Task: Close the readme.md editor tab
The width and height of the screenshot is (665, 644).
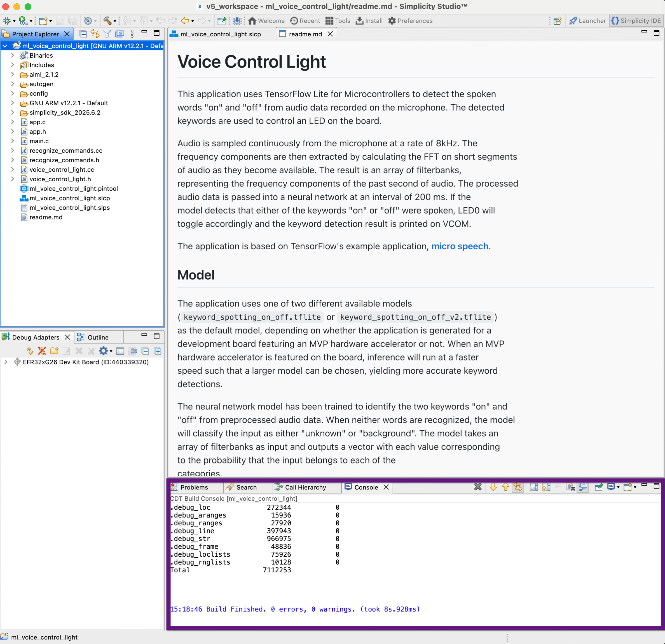Action: click(330, 34)
